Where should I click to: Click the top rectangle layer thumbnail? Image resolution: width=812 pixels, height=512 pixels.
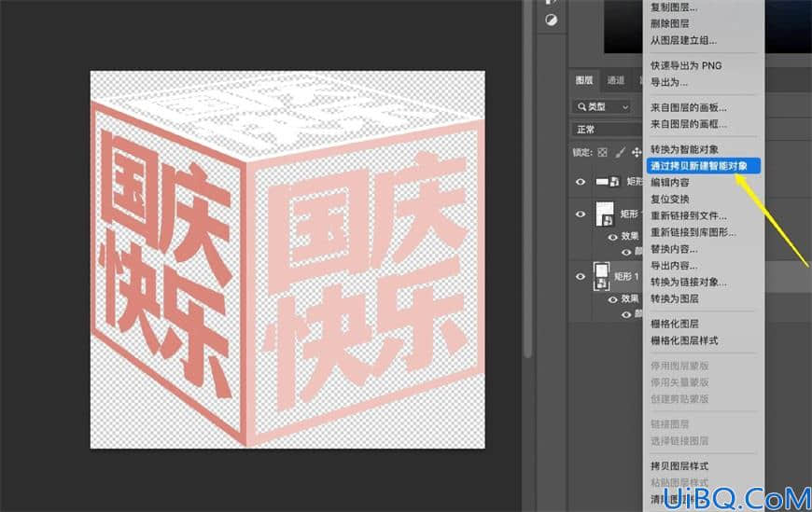point(608,182)
